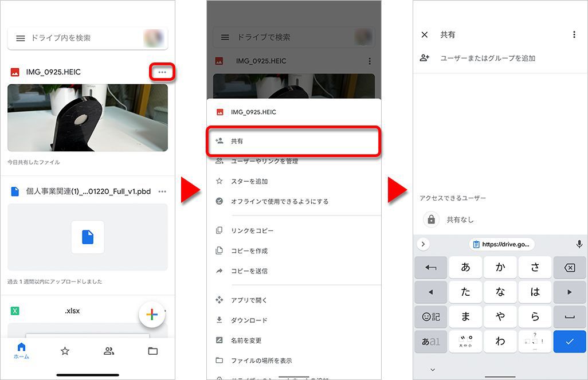The height and width of the screenshot is (380, 588).
Task: Tap the backspace delete key
Action: (x=570, y=268)
